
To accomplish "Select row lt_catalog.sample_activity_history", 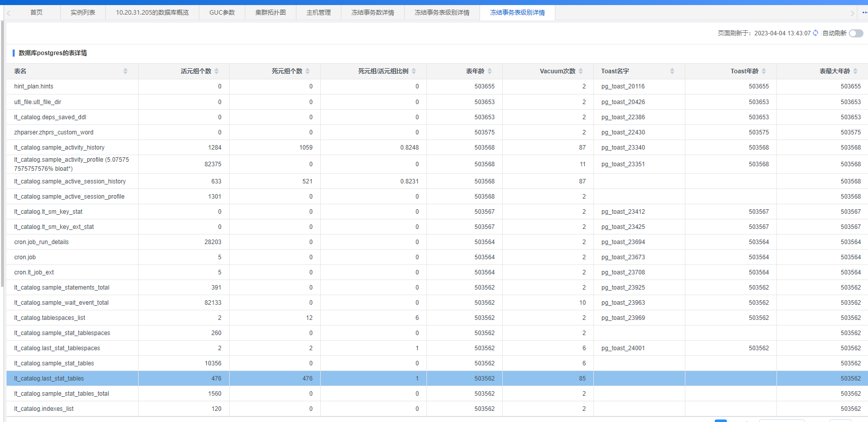I will point(437,148).
